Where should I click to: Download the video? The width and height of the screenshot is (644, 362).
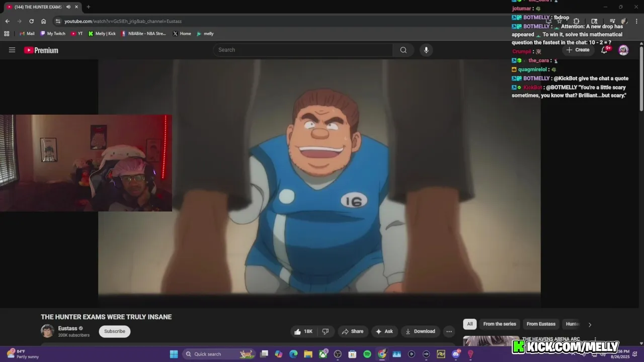(420, 331)
